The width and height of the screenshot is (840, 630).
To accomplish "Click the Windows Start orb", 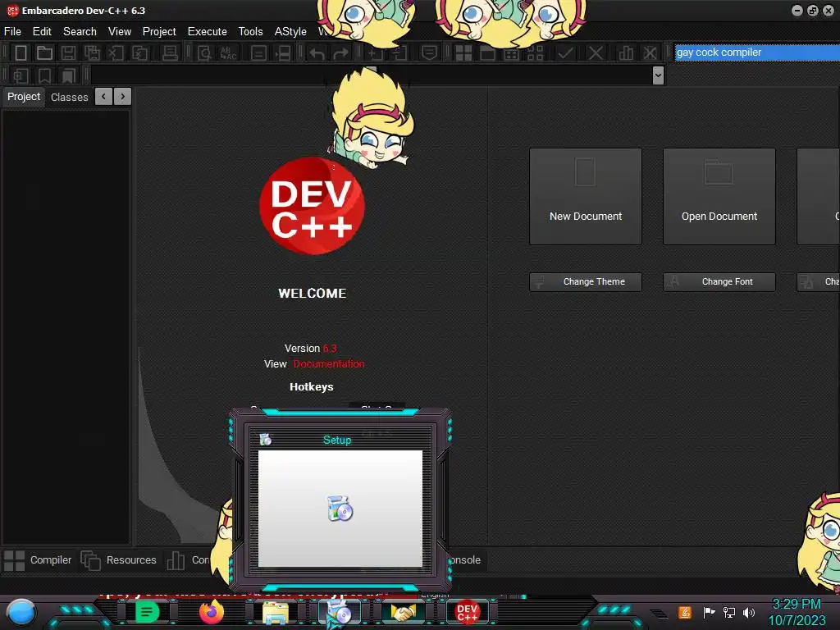I will pyautogui.click(x=21, y=612).
